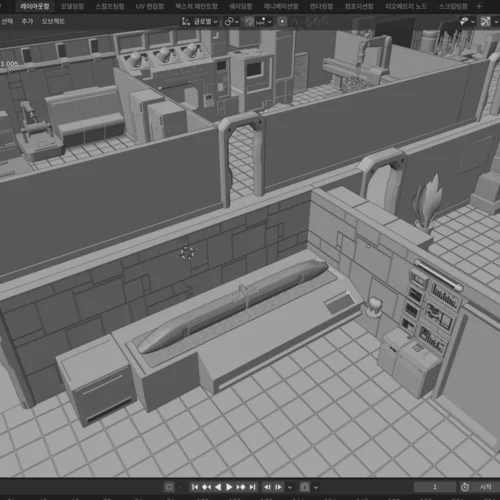This screenshot has height=500, width=500.
Task: Jump to the first frame
Action: pyautogui.click(x=195, y=487)
